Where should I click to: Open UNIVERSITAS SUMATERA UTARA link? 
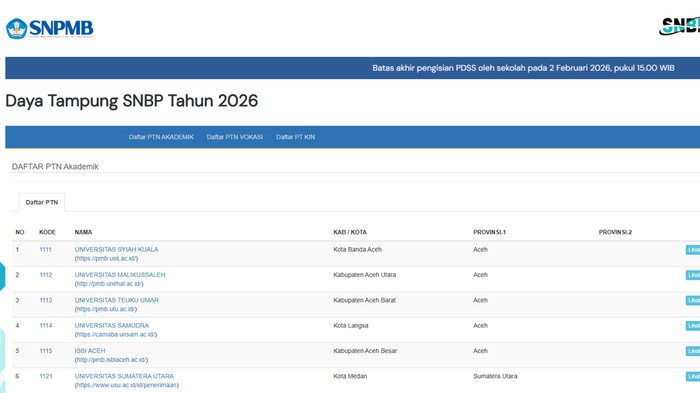[124, 376]
